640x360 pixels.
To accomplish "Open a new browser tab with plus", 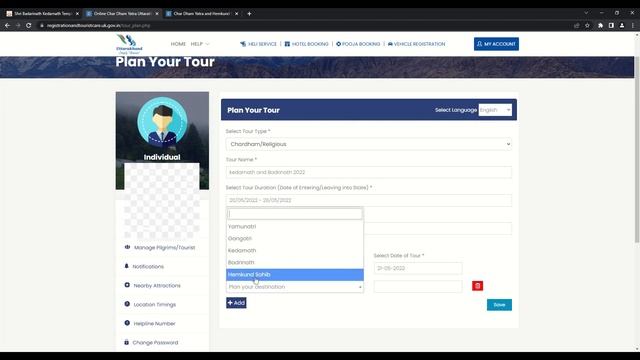I will 249,13.
